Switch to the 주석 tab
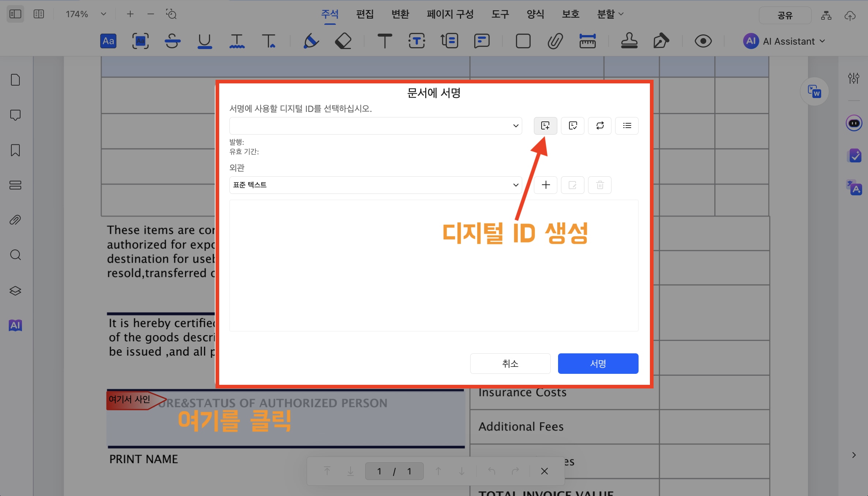The width and height of the screenshot is (868, 496). click(330, 14)
